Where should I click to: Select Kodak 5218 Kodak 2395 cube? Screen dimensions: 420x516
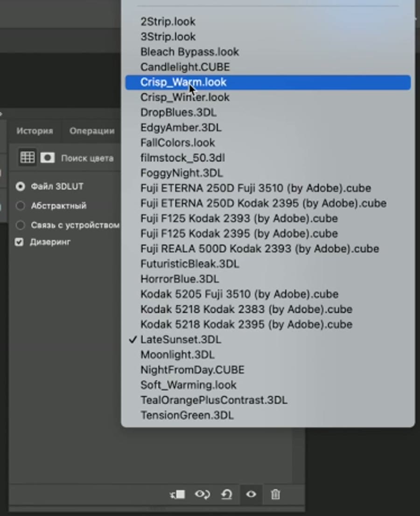tap(268, 324)
